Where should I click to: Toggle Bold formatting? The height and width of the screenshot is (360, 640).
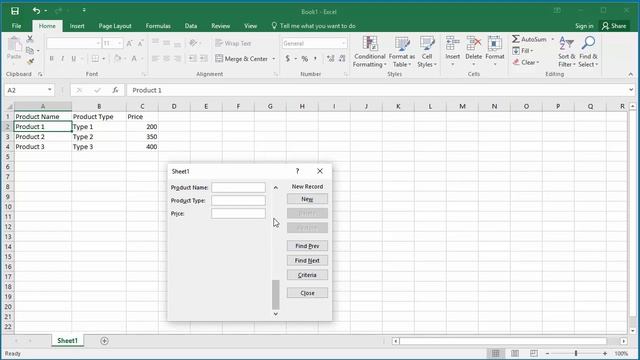(51, 59)
